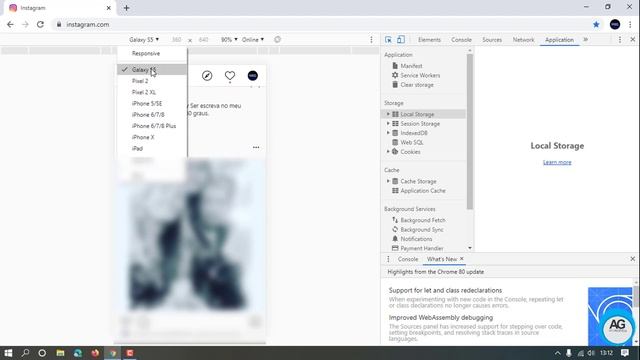Viewport: 640px width, 360px height.
Task: Expand the Local Storage tree node
Action: coord(388,114)
